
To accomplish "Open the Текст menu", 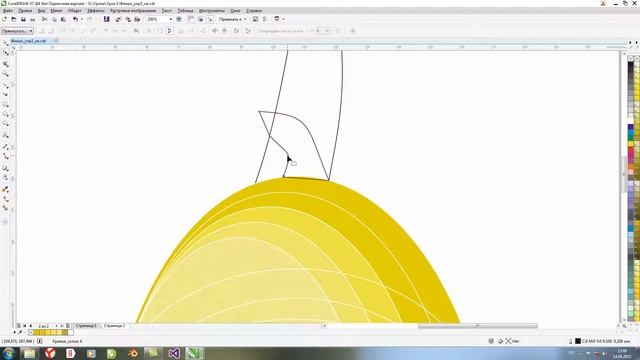I will click(167, 11).
